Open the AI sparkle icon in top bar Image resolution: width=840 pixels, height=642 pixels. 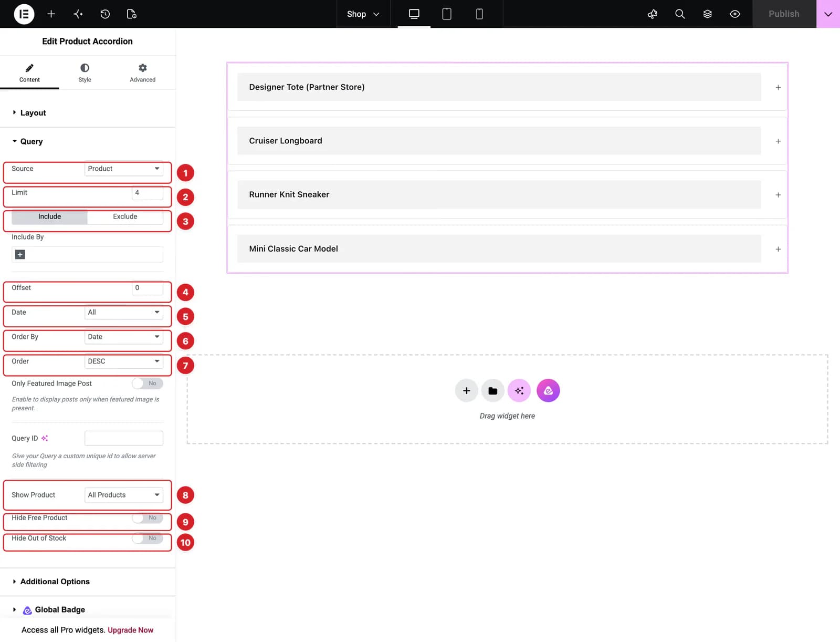click(78, 14)
